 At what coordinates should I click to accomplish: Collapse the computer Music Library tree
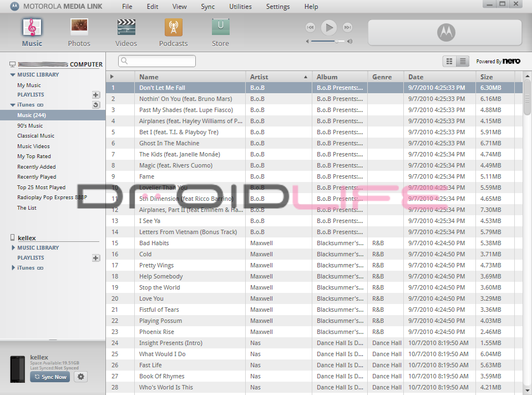point(13,75)
